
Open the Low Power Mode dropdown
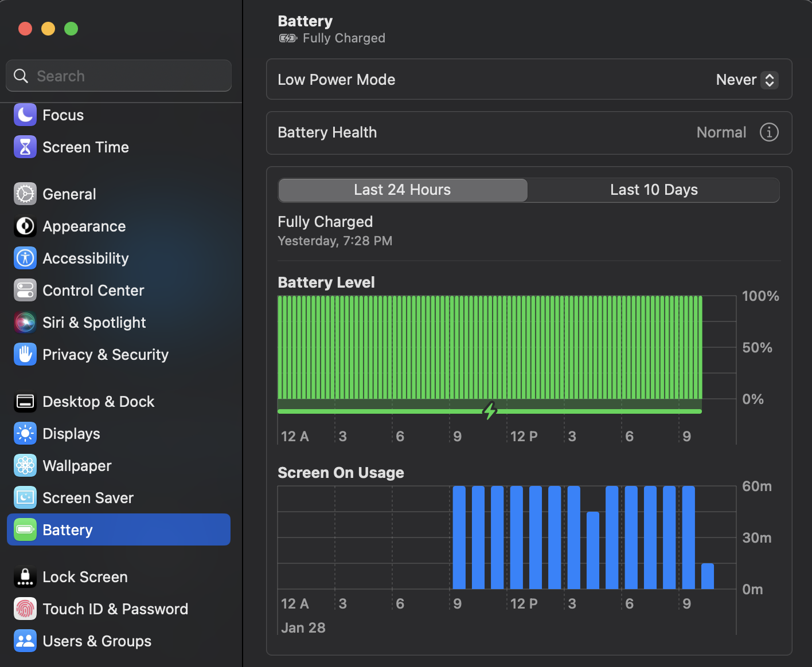(x=747, y=80)
